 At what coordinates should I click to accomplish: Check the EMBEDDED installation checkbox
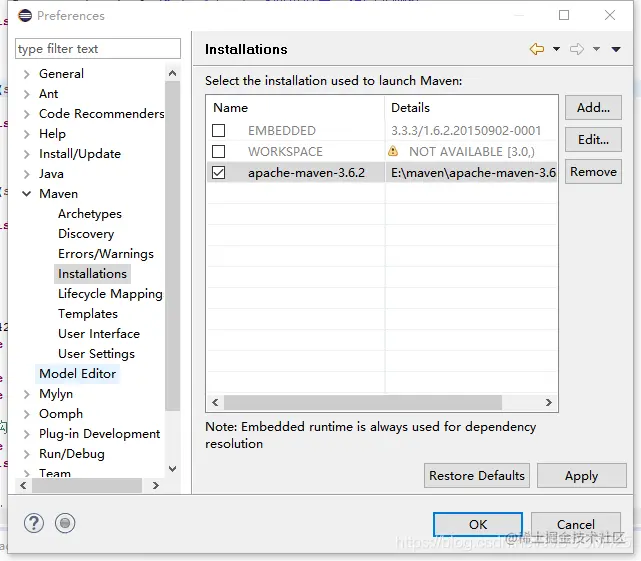(219, 130)
